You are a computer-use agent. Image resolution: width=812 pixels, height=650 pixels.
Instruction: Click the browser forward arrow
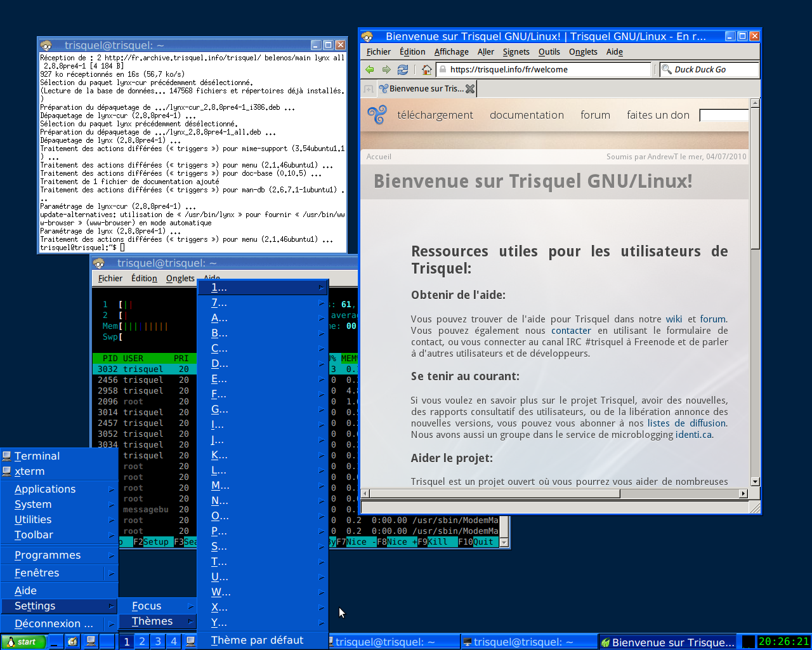[386, 69]
